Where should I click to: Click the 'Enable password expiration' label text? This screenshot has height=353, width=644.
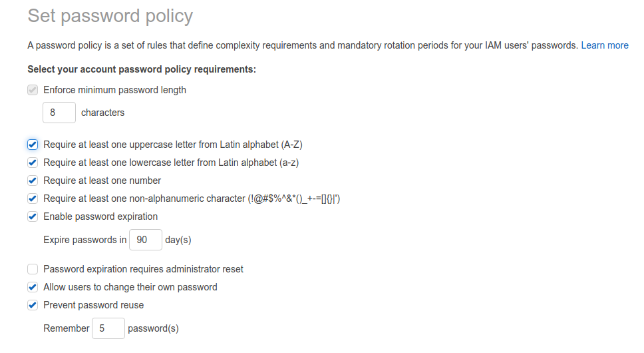coord(100,216)
